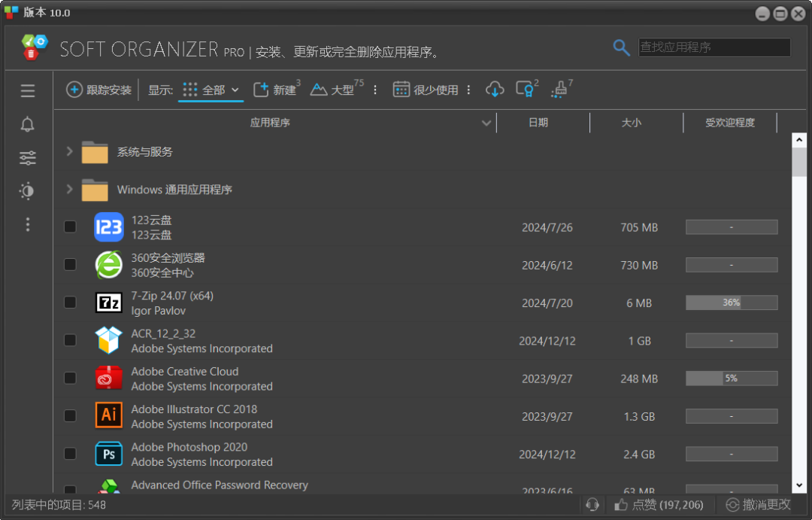Viewport: 812px width, 520px height.
Task: Sort by the 日期 column header
Action: point(538,123)
